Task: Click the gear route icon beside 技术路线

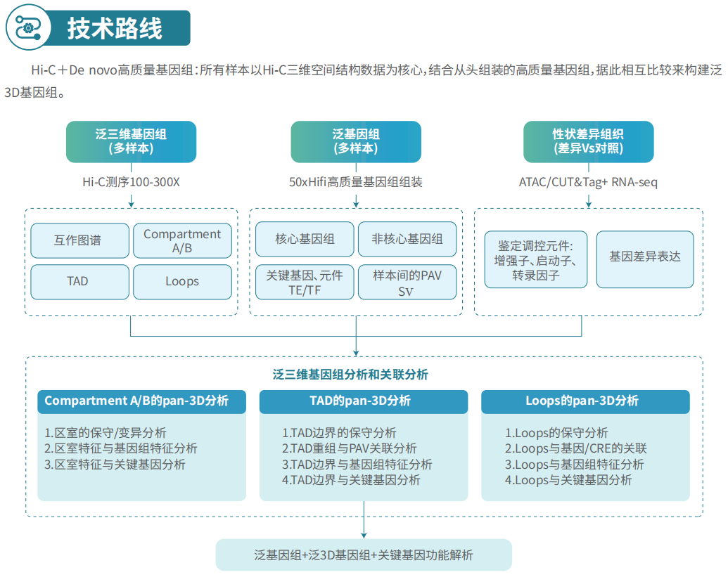Action: pos(28,27)
